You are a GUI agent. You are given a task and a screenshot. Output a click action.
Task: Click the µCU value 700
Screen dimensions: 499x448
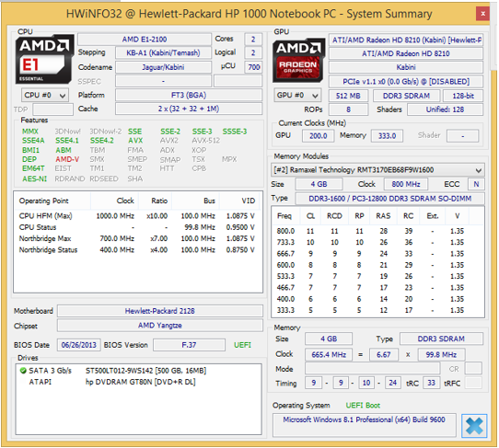coord(253,67)
